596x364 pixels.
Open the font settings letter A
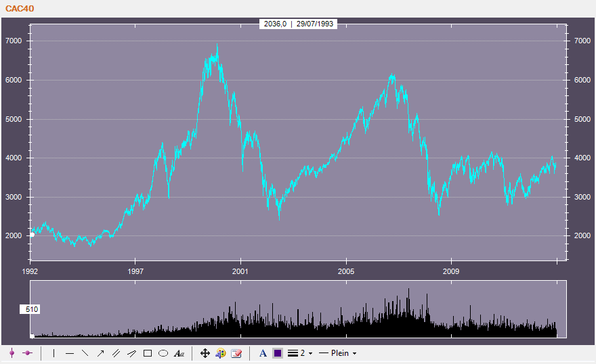(x=263, y=353)
